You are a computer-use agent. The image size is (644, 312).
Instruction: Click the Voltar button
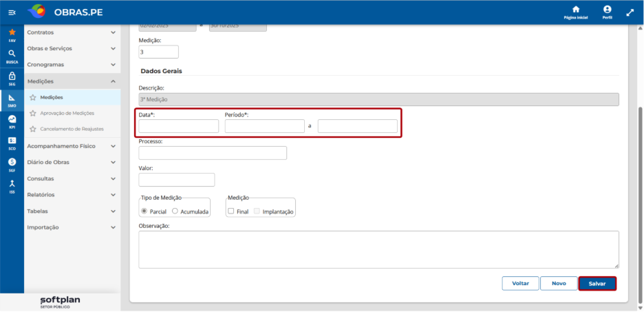pos(520,284)
